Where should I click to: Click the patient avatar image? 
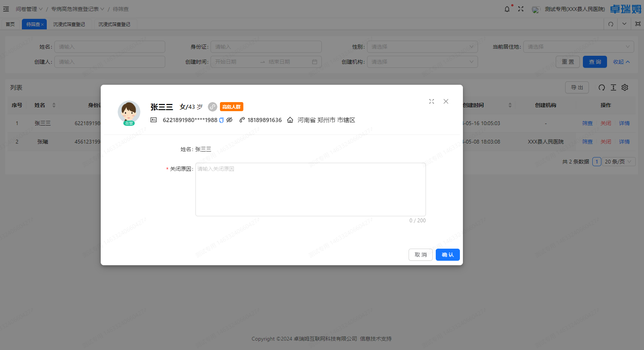point(129,112)
